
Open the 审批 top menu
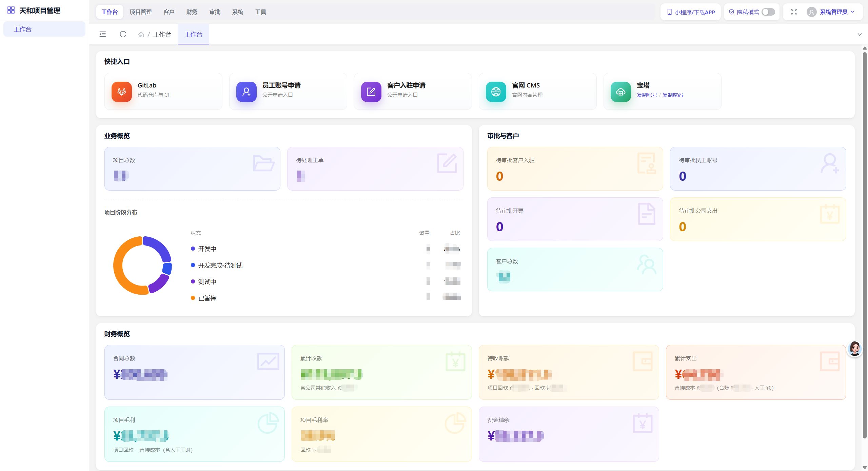215,12
